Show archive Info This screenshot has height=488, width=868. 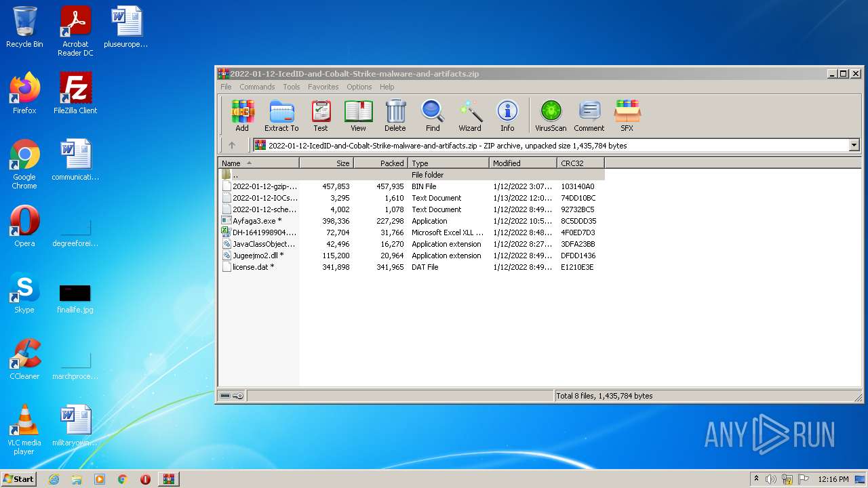point(507,116)
